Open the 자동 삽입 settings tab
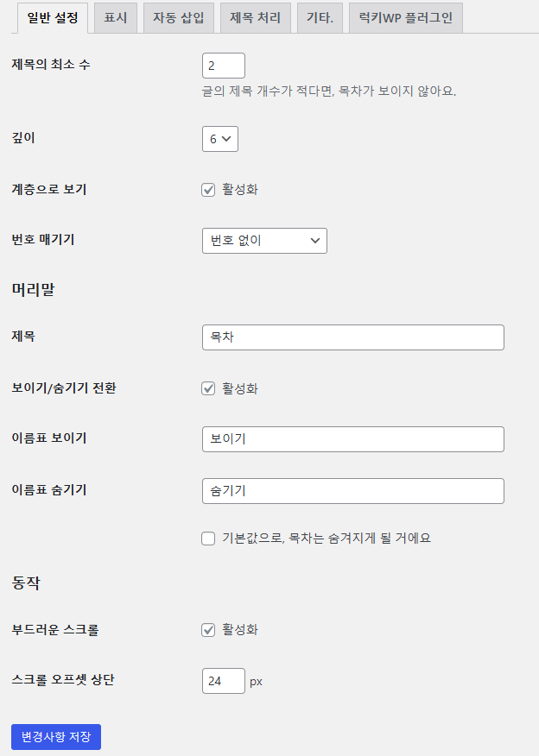This screenshot has height=756, width=539. (178, 17)
